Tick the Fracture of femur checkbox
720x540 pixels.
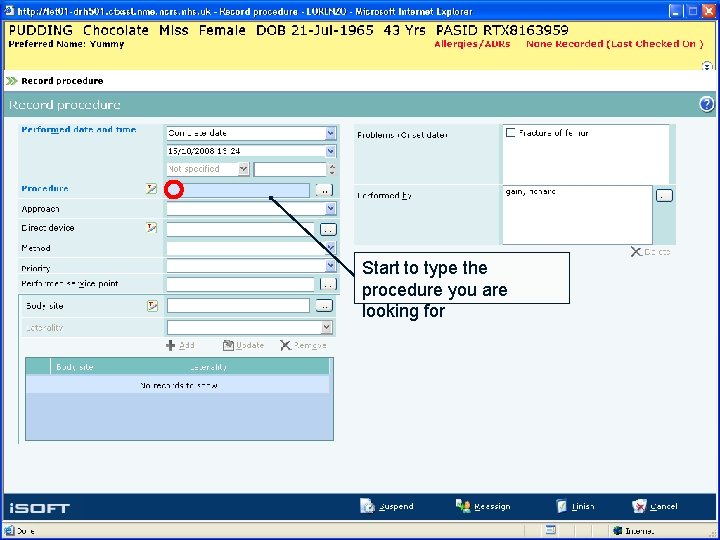(510, 133)
